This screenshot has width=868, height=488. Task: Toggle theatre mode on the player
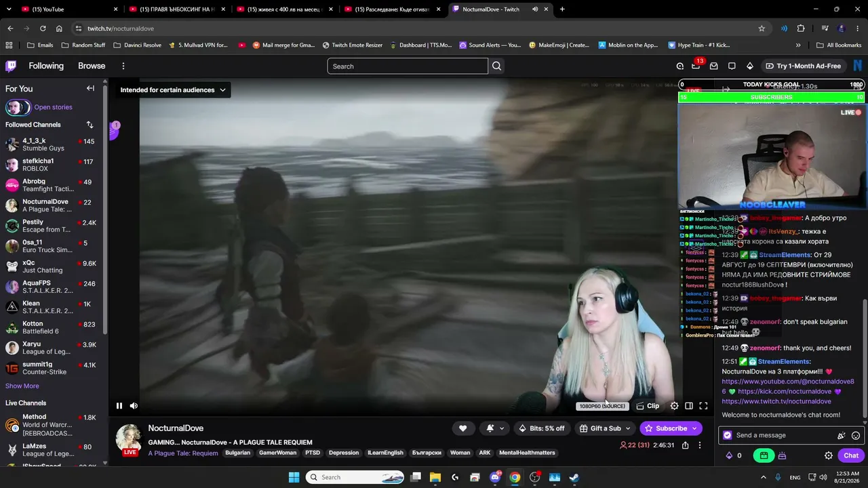(689, 406)
